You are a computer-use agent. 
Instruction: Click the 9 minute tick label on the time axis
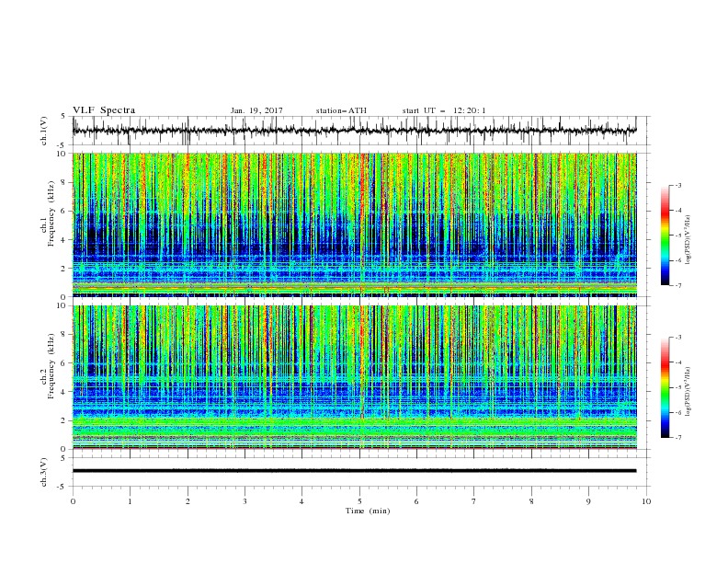(x=588, y=501)
